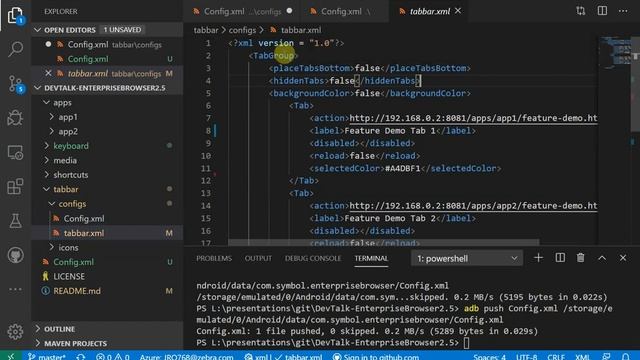Close the tabbar.xml editor tab
The image size is (640, 360).
tap(458, 11)
